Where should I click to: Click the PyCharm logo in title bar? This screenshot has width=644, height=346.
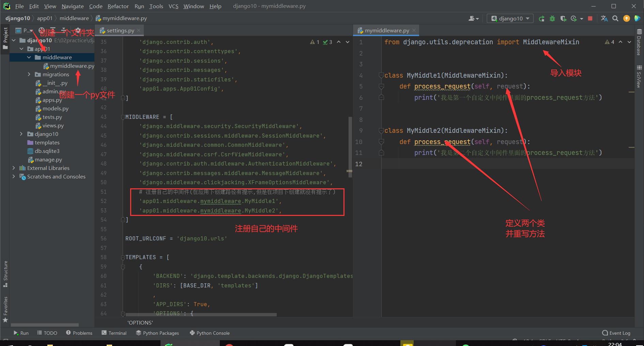[7, 6]
